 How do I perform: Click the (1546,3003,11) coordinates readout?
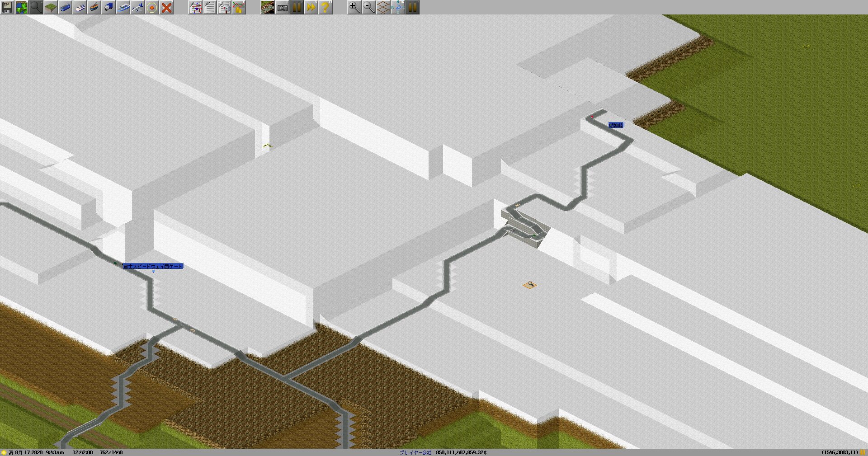tap(840, 452)
